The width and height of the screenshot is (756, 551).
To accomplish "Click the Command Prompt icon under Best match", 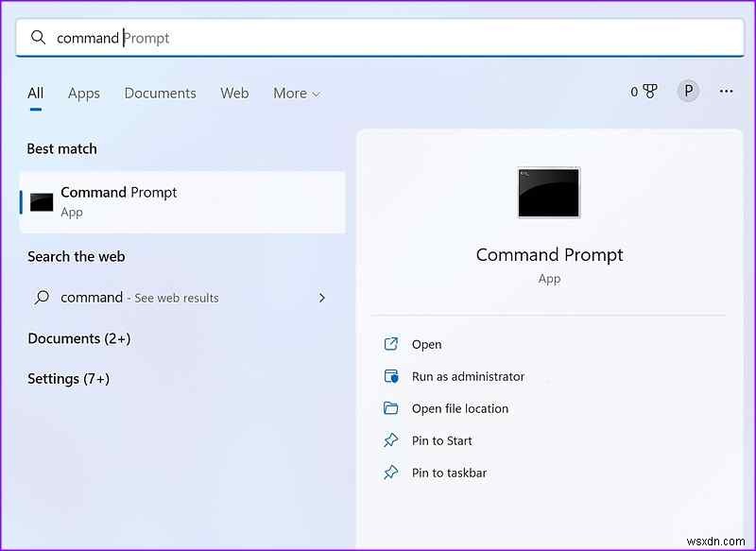I will tap(42, 200).
